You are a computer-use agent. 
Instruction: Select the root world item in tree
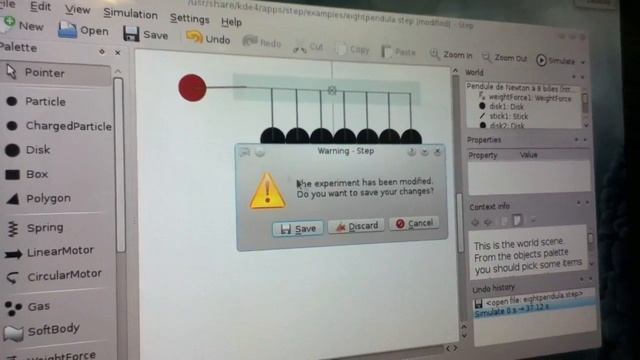(518, 88)
